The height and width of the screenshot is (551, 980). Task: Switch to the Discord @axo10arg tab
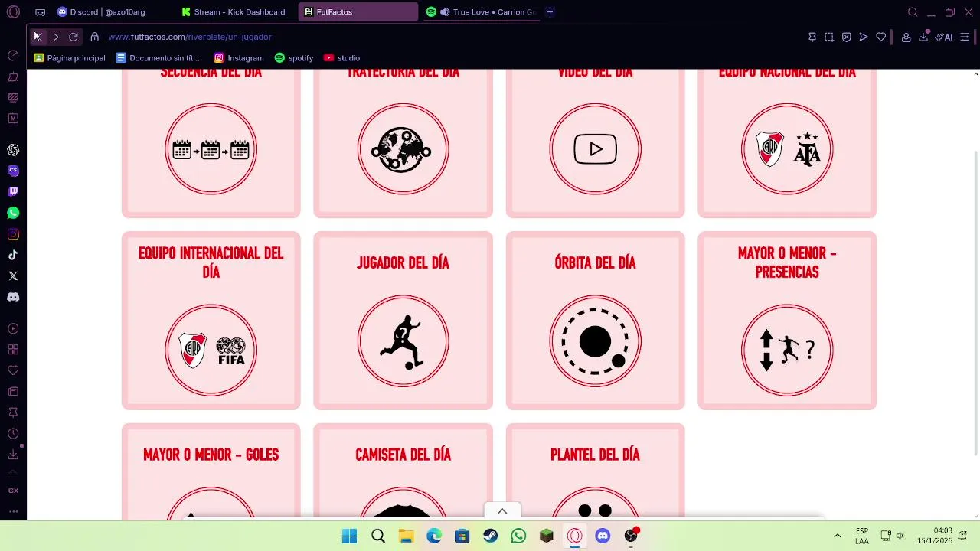(x=113, y=12)
